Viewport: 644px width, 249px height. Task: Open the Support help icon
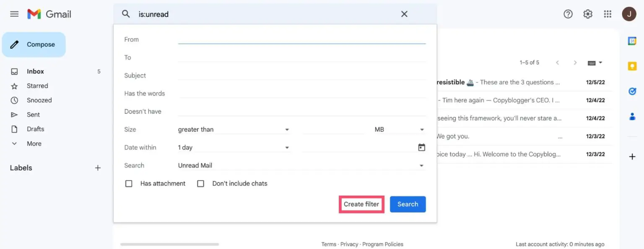pyautogui.click(x=568, y=14)
